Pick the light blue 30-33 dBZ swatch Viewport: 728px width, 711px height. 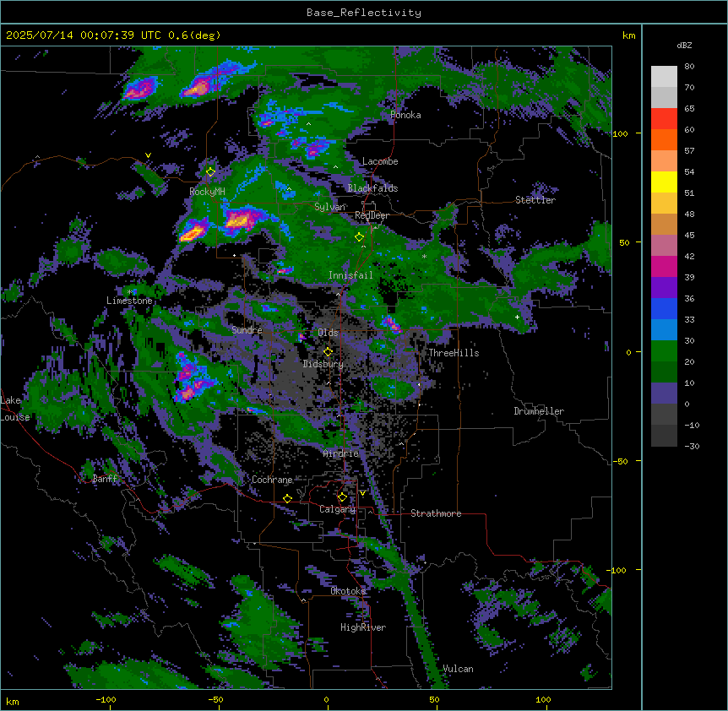click(x=664, y=330)
